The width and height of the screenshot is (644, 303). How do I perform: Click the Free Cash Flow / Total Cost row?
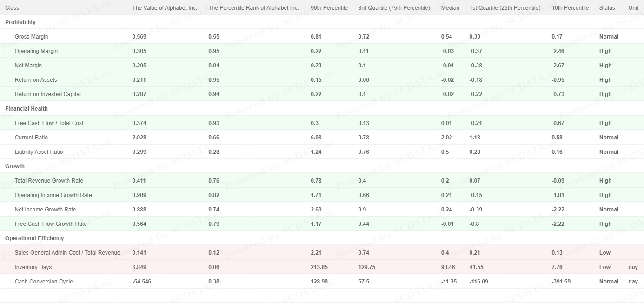point(49,123)
